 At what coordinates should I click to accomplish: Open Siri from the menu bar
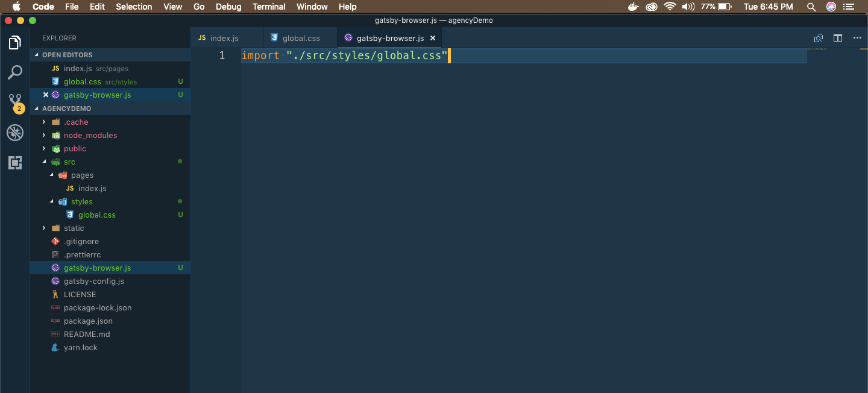831,7
